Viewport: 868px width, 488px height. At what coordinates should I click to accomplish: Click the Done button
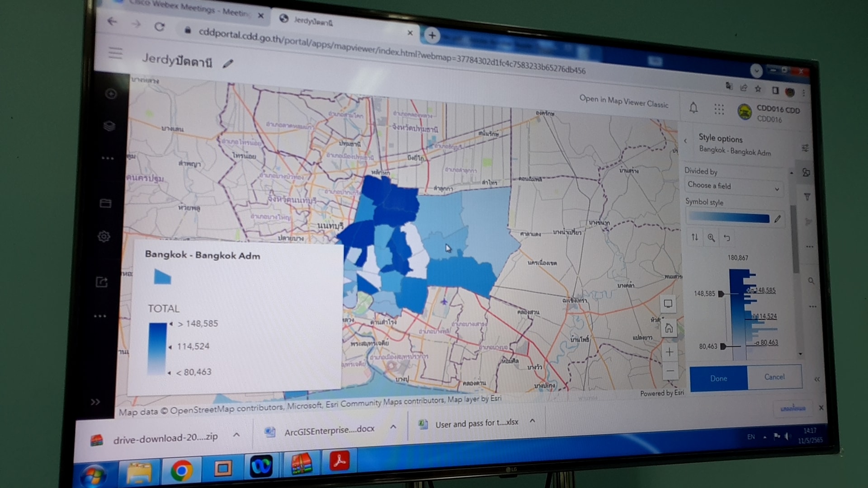718,378
